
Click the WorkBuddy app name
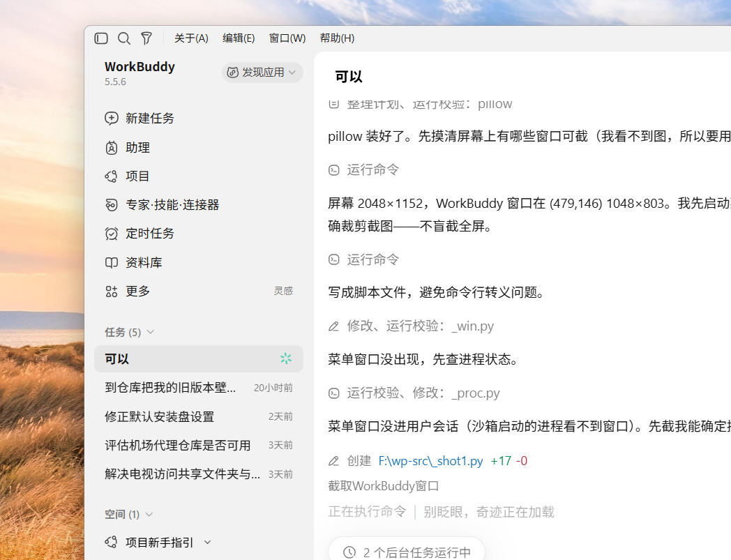[x=140, y=67]
